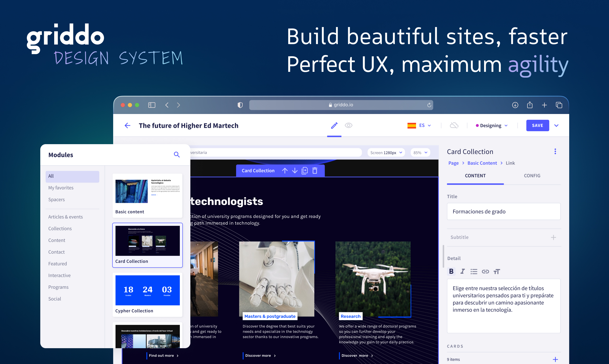Toggle the offline cloud sync icon
The image size is (609, 364).
point(454,125)
